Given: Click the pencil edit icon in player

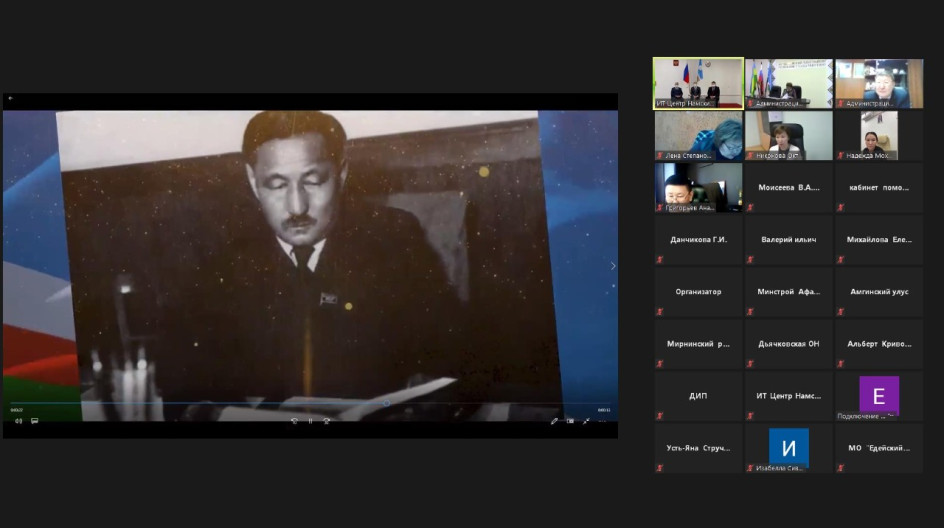Looking at the screenshot, I should (x=554, y=421).
